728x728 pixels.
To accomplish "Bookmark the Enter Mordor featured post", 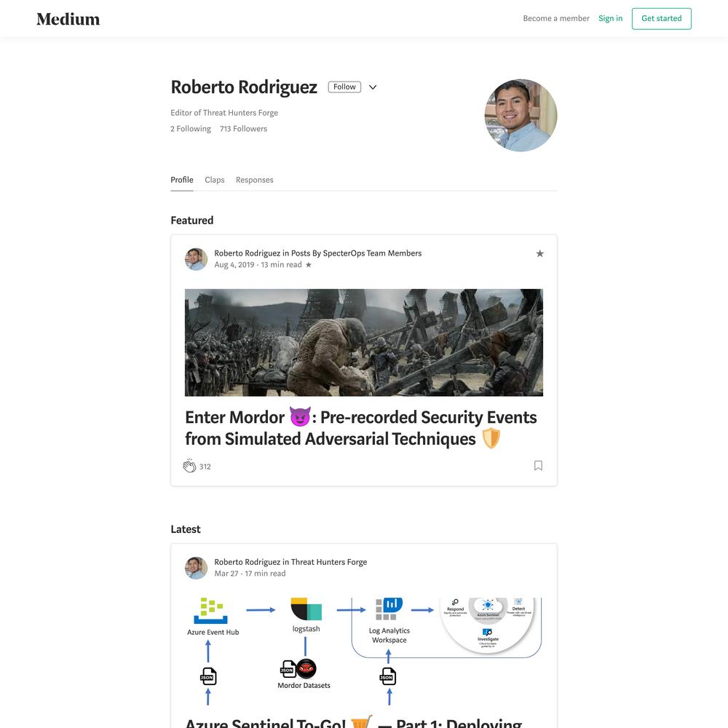I will pyautogui.click(x=538, y=466).
